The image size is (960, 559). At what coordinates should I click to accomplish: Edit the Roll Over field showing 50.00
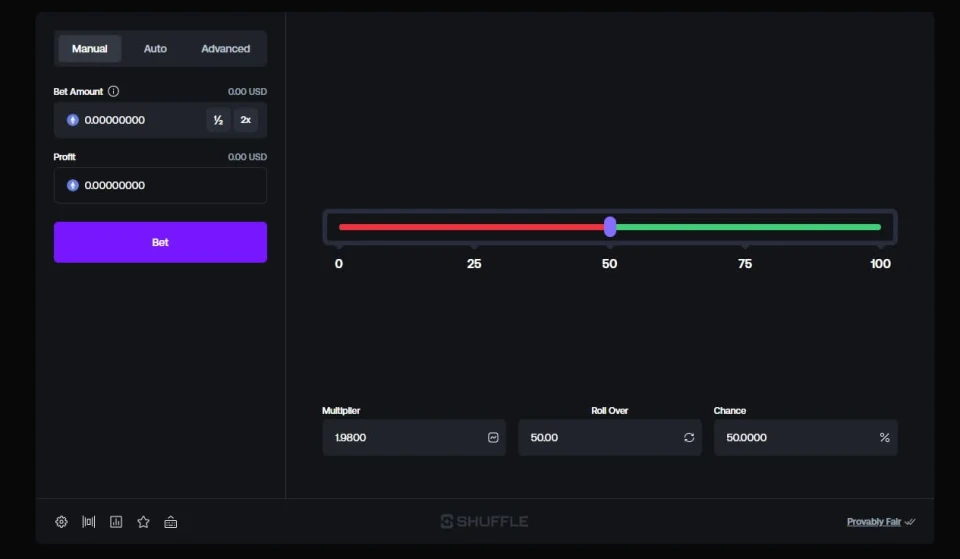tap(610, 437)
